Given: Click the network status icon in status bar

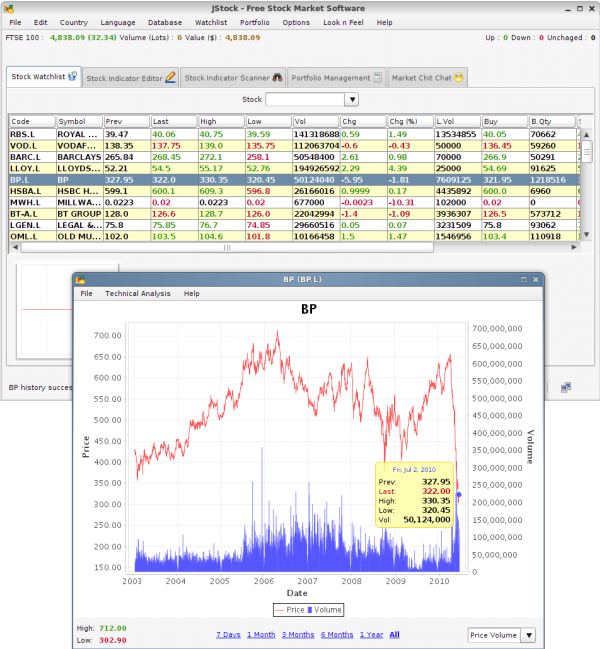Looking at the screenshot, I should point(566,387).
